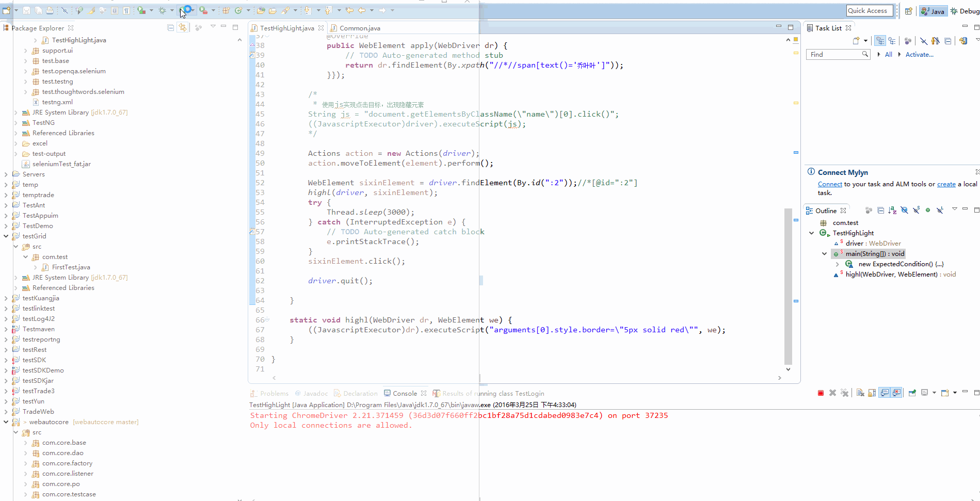Click the red Terminate button in Console
The width and height of the screenshot is (980, 501).
click(821, 393)
